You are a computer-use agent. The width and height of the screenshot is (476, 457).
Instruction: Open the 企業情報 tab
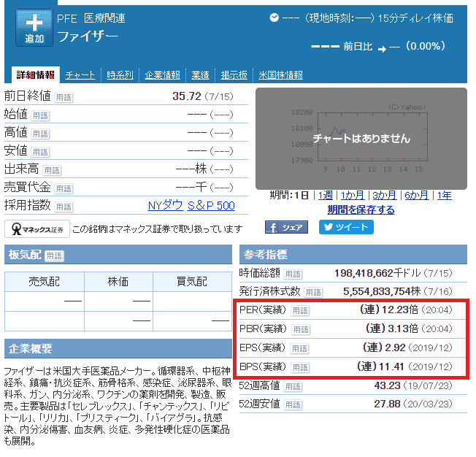pyautogui.click(x=162, y=75)
